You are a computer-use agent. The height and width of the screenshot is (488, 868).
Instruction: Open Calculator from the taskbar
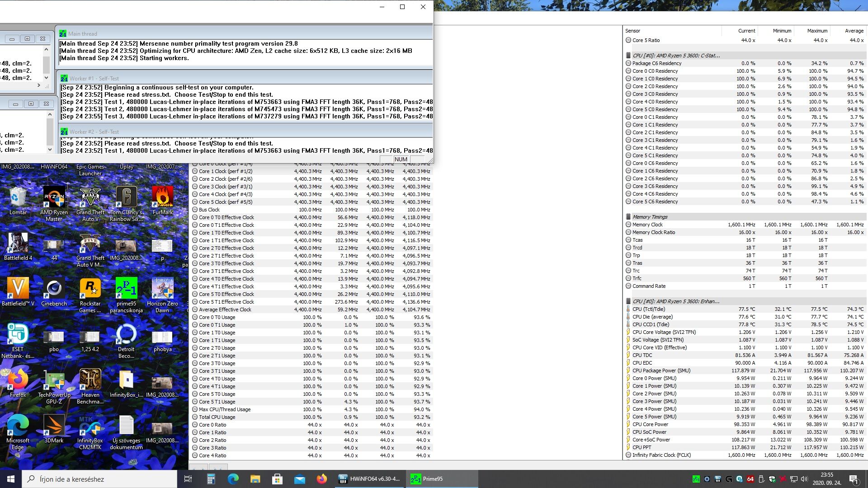211,479
